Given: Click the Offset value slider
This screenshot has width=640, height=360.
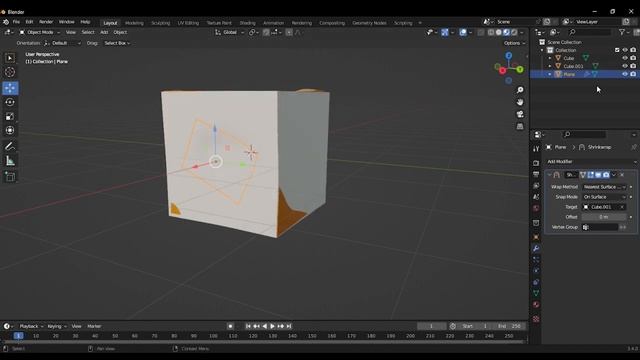Looking at the screenshot, I should click(604, 217).
